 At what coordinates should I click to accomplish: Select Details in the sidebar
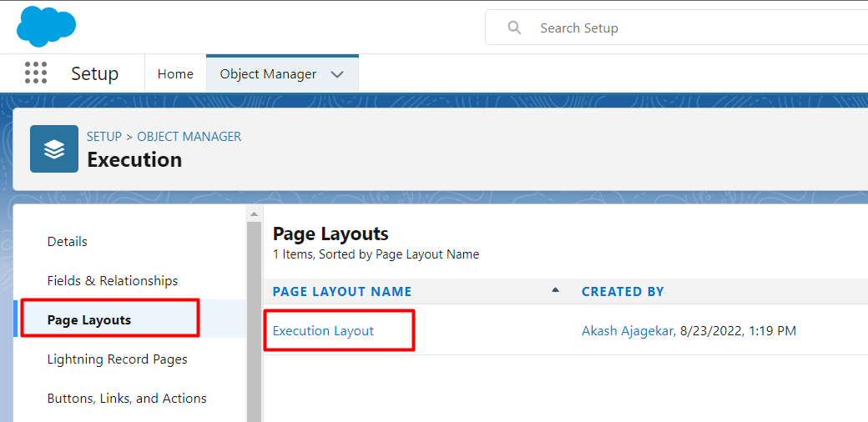click(68, 242)
